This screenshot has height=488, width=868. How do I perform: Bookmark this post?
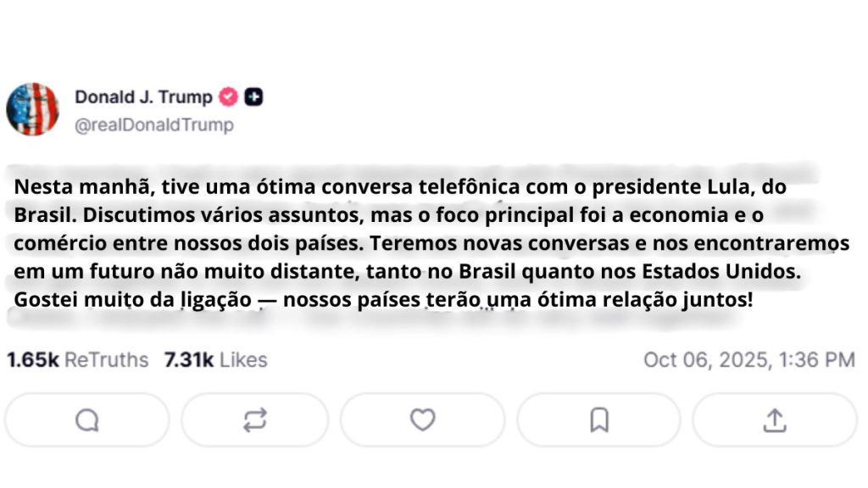(x=599, y=420)
